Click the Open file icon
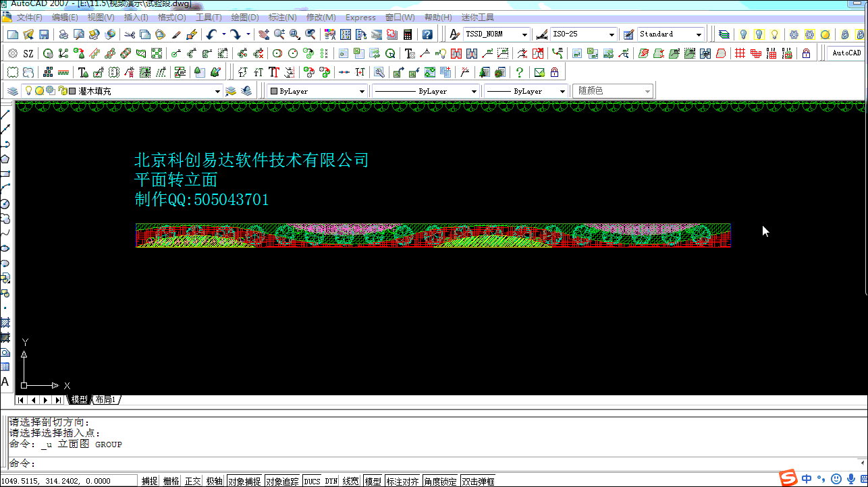 tap(28, 34)
